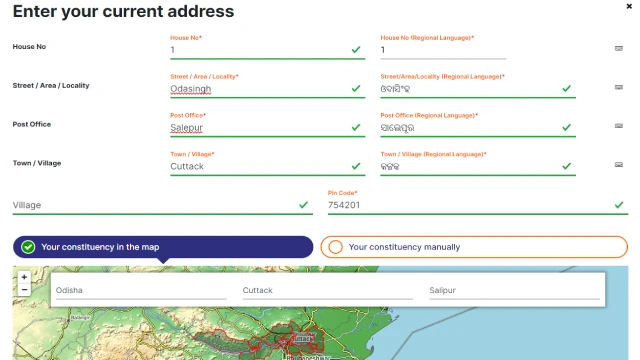Click green checkmark in Village field
The width and height of the screenshot is (640, 360).
pos(303,204)
